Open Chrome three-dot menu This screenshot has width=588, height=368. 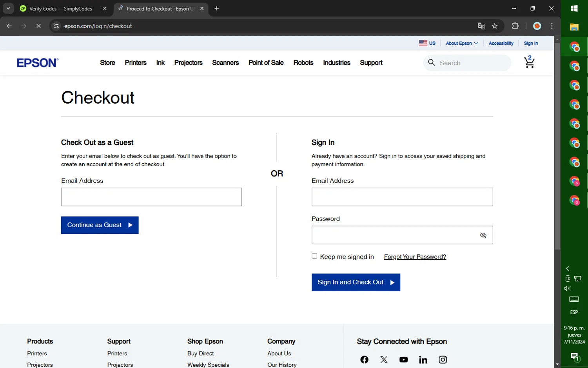[x=552, y=26]
